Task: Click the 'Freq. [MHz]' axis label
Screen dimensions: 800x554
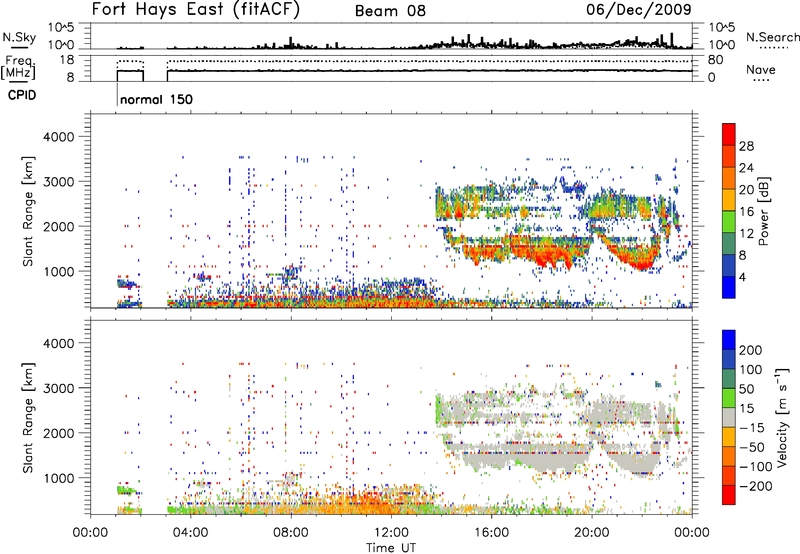Action: click(x=18, y=67)
